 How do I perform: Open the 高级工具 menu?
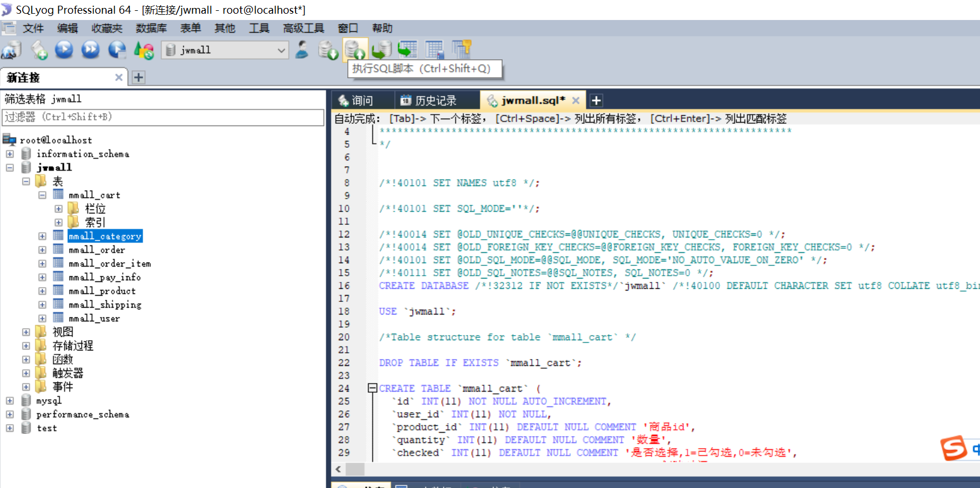pyautogui.click(x=303, y=28)
